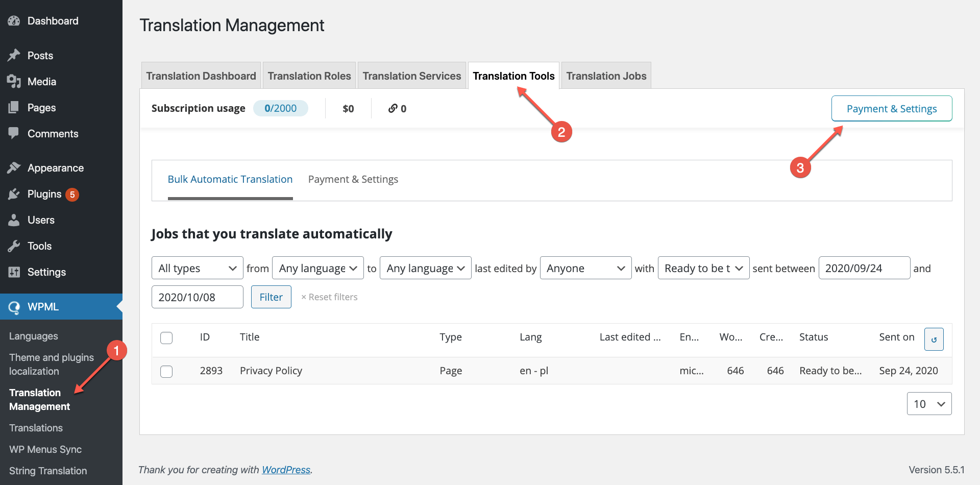
Task: Click the 0/2000 subscription usage badge
Action: [x=281, y=108]
